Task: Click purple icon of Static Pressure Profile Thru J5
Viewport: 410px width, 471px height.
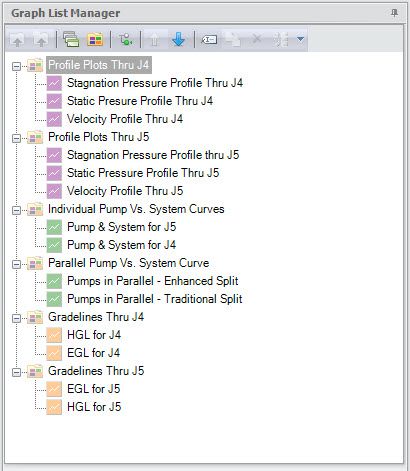Action: [x=54, y=173]
